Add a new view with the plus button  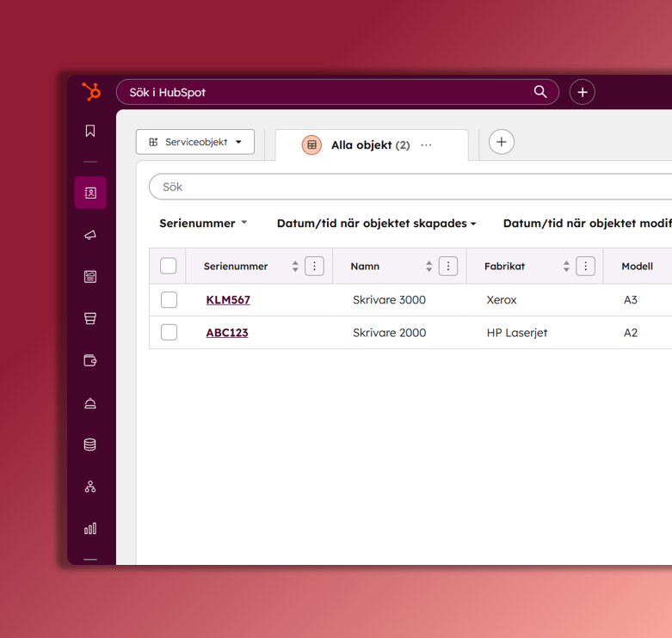(x=502, y=142)
